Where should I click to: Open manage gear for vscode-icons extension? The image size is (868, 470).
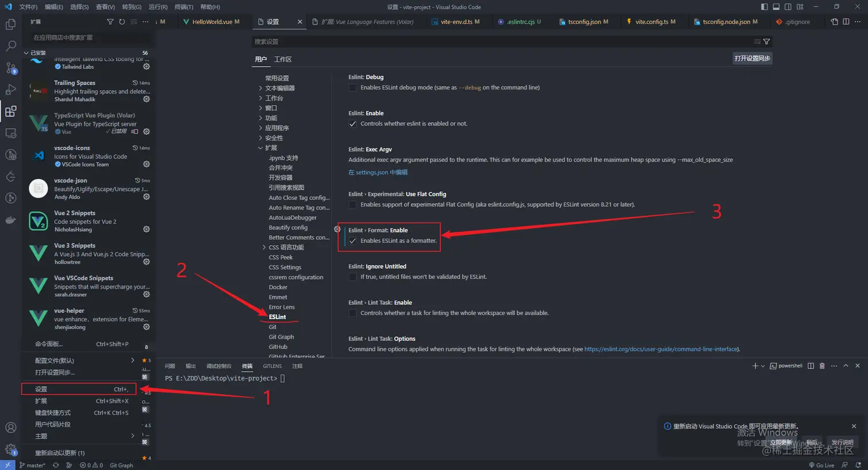(x=146, y=164)
